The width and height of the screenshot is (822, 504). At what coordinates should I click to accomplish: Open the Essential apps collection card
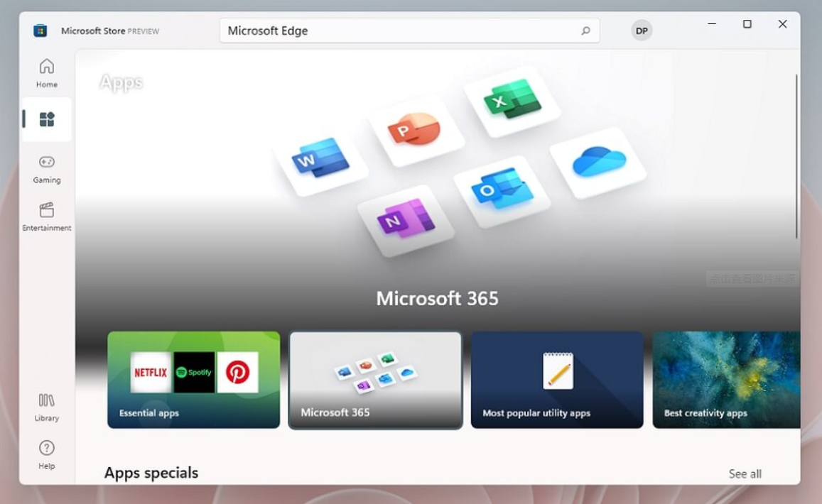coord(193,380)
